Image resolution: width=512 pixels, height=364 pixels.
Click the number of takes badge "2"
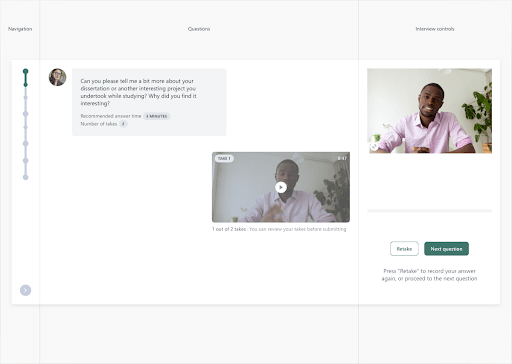(x=123, y=124)
